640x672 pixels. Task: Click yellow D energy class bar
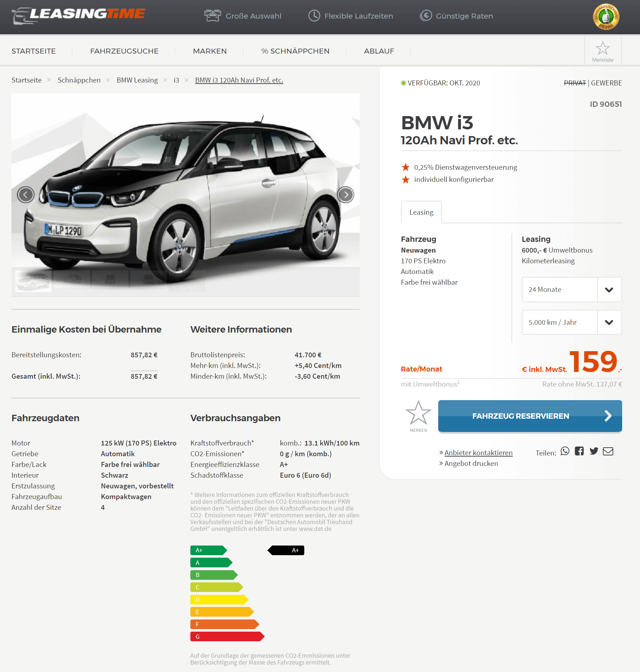click(219, 599)
